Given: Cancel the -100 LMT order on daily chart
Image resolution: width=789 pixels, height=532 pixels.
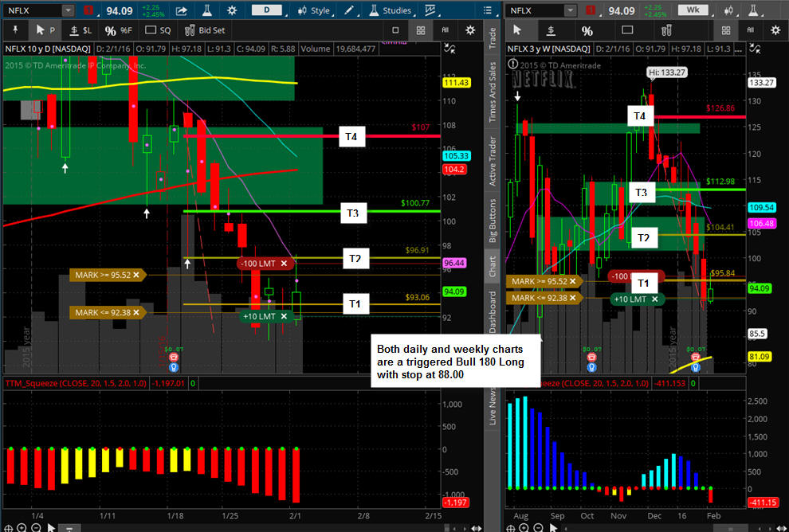Looking at the screenshot, I should pyautogui.click(x=284, y=264).
